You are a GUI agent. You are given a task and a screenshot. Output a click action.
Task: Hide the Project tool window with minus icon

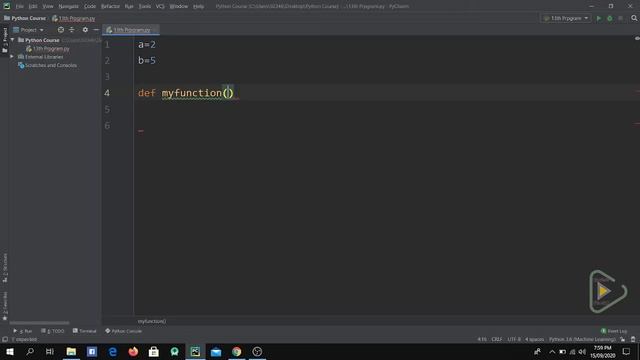click(x=96, y=30)
